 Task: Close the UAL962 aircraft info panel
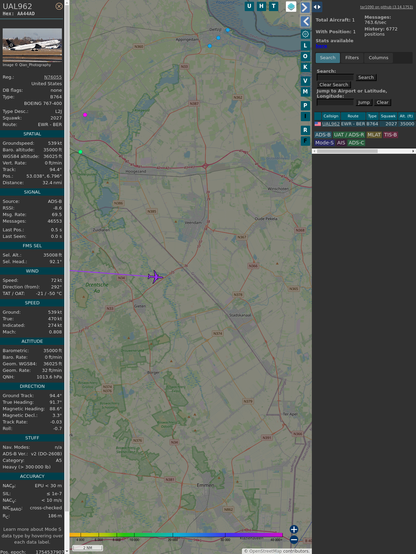(x=59, y=6)
